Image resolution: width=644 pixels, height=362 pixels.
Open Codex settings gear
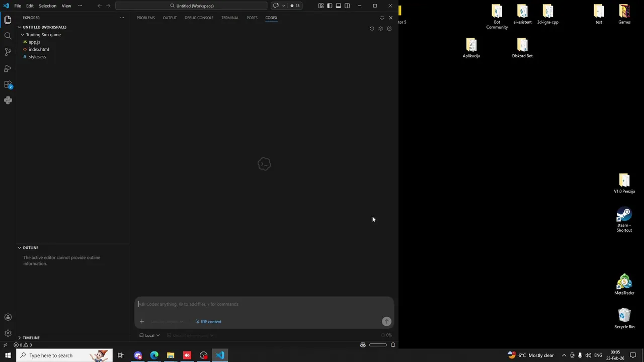click(x=380, y=29)
